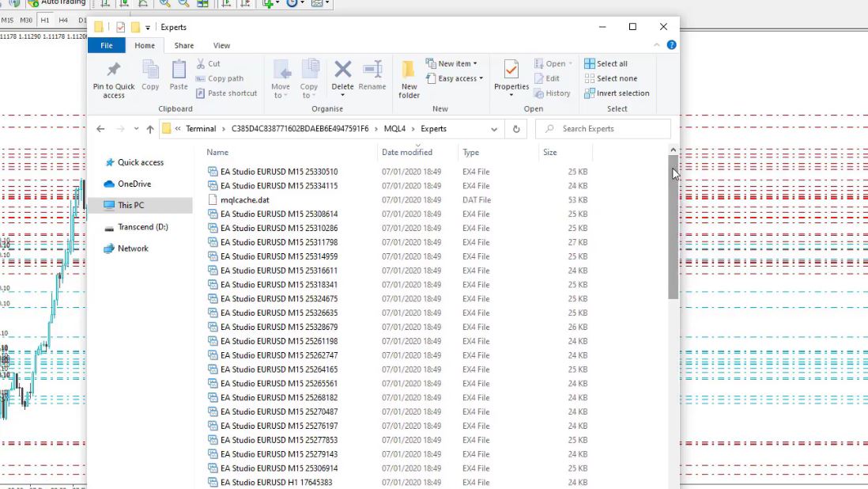Viewport: 868px width, 489px height.
Task: Click the Rename icon in the ribbon
Action: pyautogui.click(x=372, y=71)
